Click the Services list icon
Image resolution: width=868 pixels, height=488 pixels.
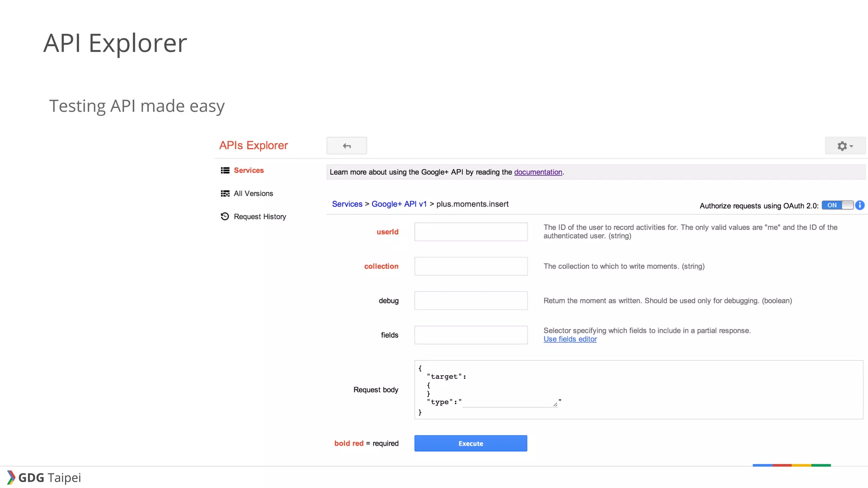(x=225, y=170)
